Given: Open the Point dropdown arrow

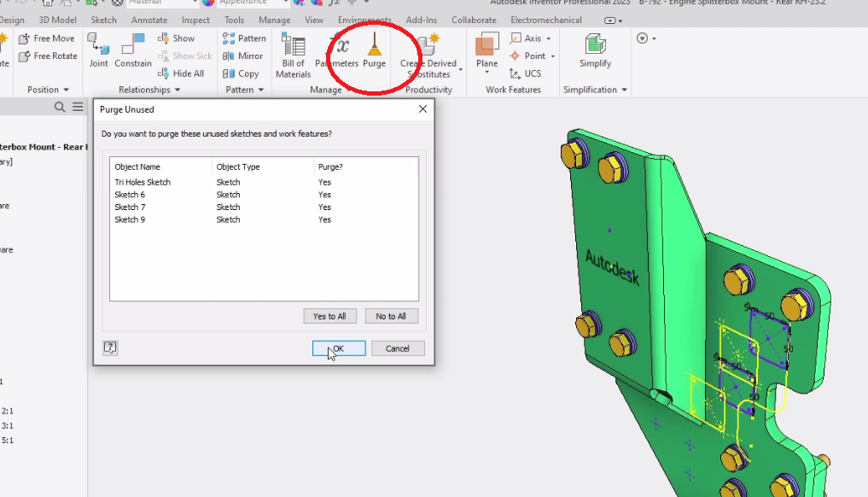Looking at the screenshot, I should click(552, 56).
